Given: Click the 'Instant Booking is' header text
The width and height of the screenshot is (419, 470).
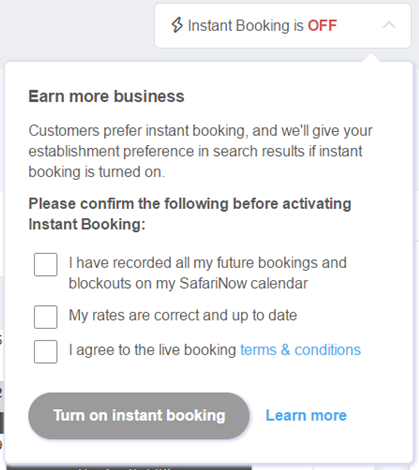Looking at the screenshot, I should click(246, 26).
